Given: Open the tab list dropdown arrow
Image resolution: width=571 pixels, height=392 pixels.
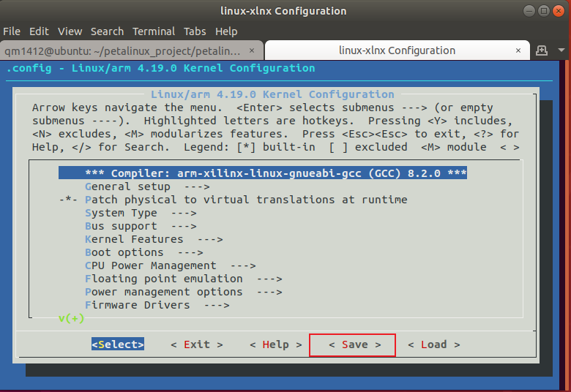Looking at the screenshot, I should tap(561, 50).
